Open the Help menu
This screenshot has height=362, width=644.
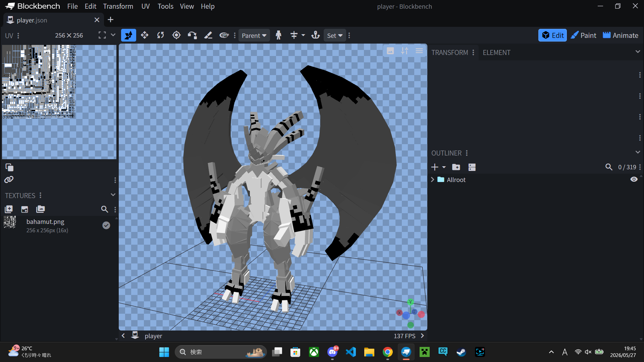pos(208,6)
